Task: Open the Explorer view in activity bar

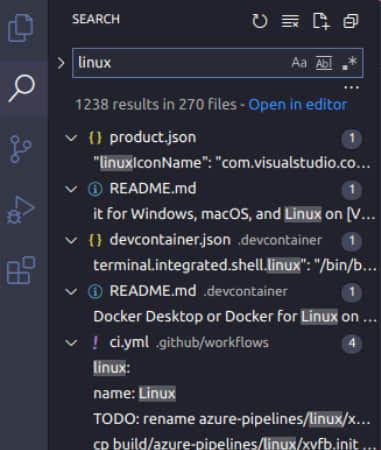Action: (21, 28)
